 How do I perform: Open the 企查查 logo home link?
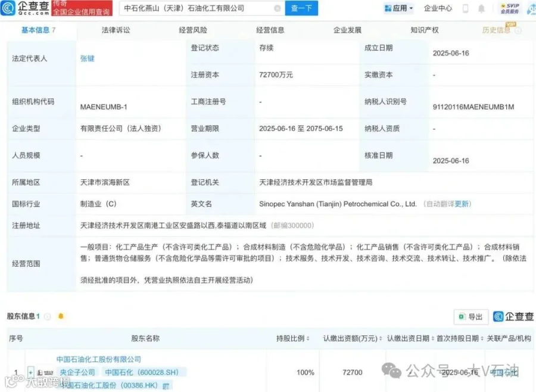click(25, 8)
